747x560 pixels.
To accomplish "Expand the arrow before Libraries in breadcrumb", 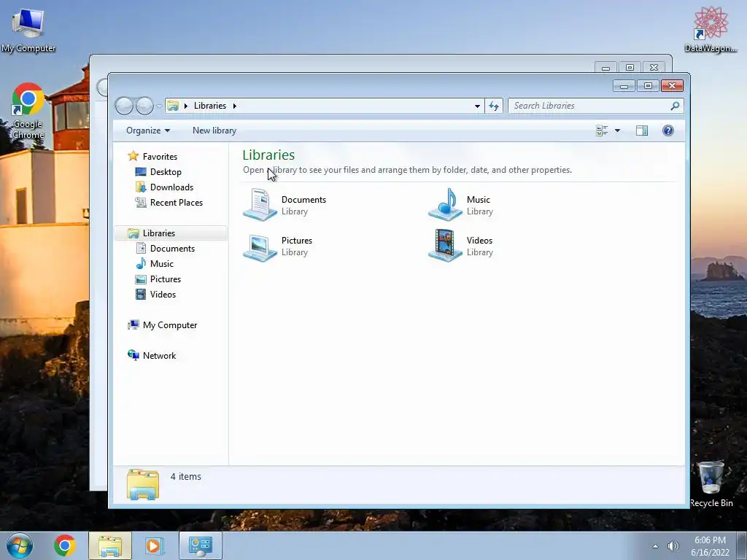I will tap(186, 106).
